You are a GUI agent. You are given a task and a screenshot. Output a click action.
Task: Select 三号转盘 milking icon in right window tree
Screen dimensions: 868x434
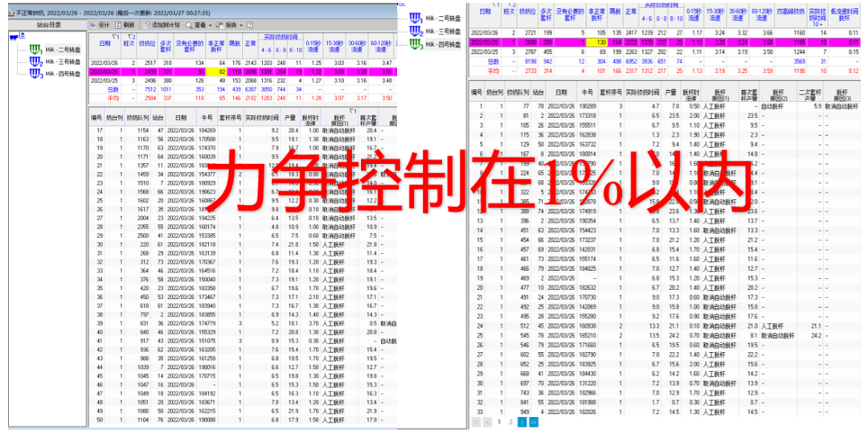pos(416,31)
